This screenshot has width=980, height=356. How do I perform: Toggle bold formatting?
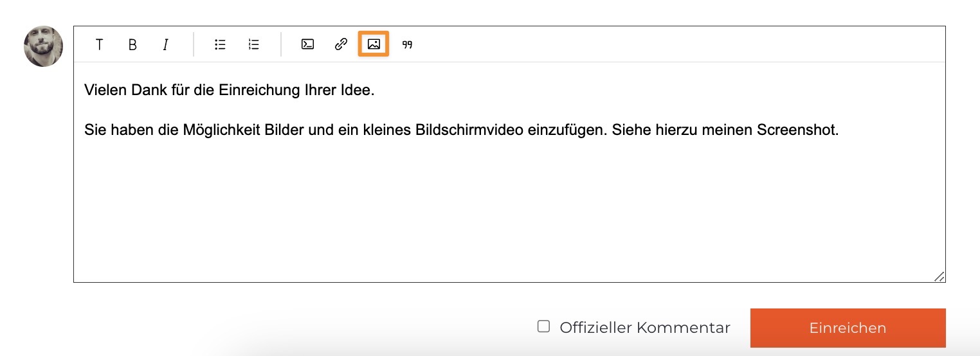point(132,44)
